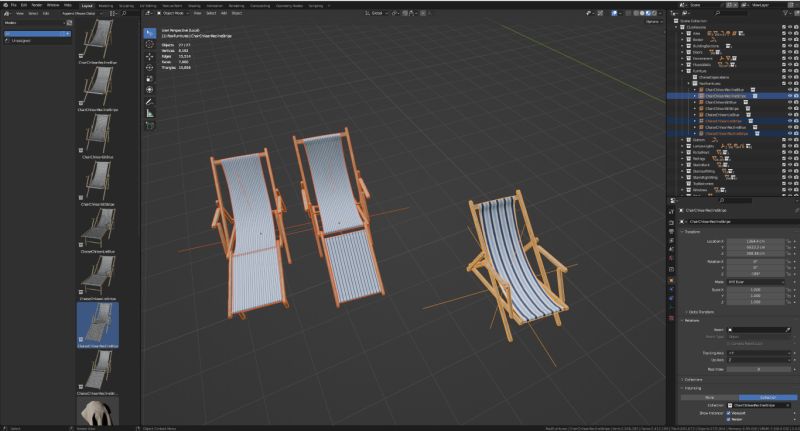Click the Pass Index value slider
This screenshot has height=431, width=800.
759,369
